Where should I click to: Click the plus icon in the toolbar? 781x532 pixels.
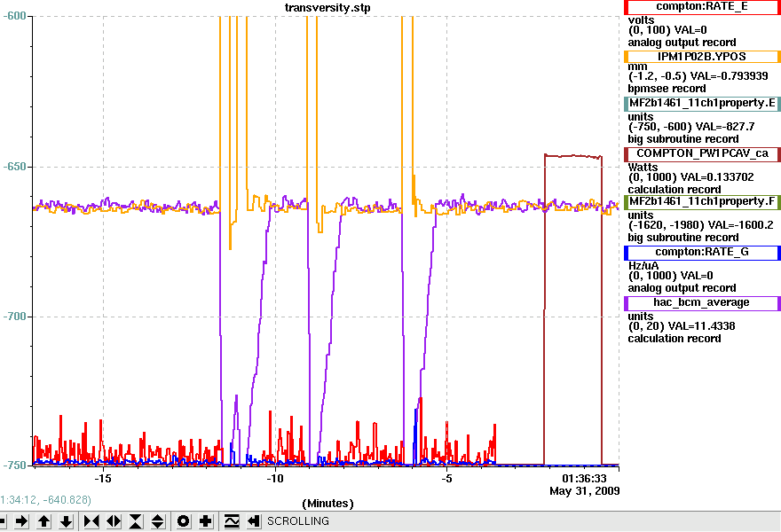(x=206, y=521)
